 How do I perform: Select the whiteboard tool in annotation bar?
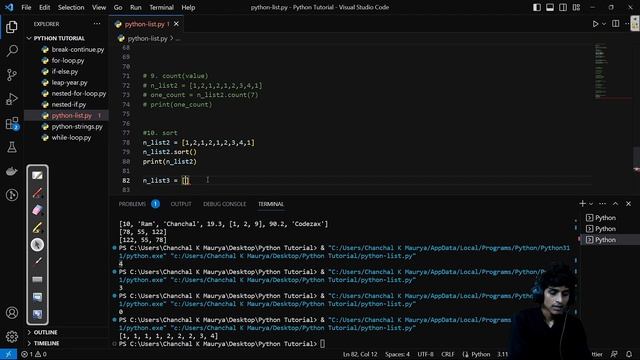tap(37, 176)
